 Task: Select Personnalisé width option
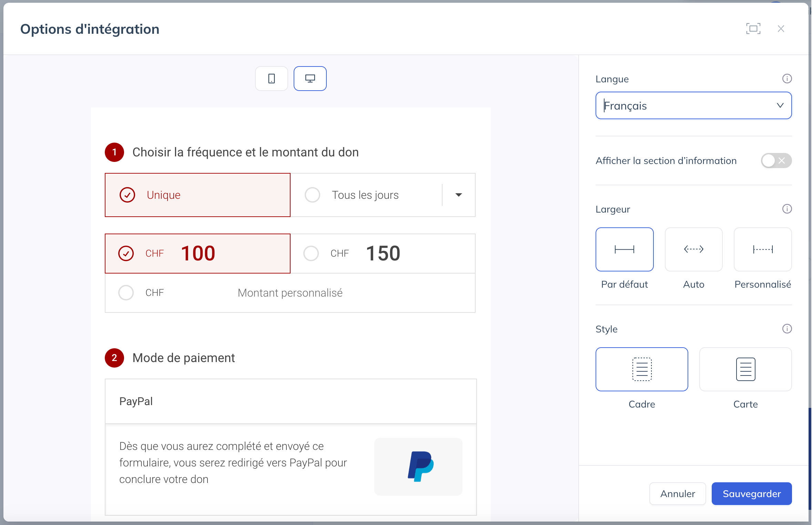click(763, 249)
